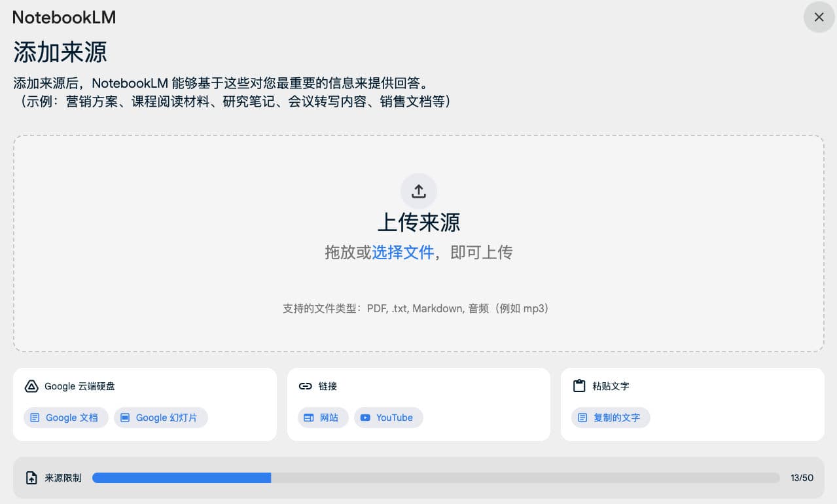
Task: Click the slides icon in Google 幻灯片 chip
Action: pyautogui.click(x=125, y=418)
